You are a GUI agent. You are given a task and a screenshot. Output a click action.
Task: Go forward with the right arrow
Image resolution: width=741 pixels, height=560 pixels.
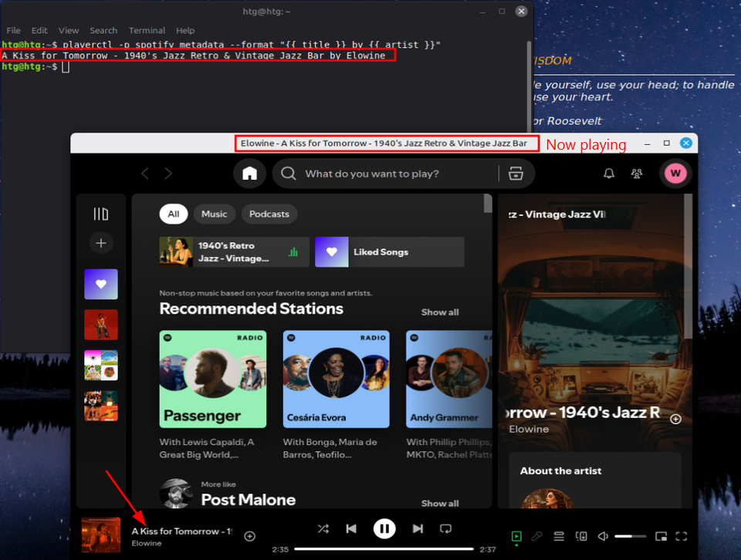coord(168,174)
